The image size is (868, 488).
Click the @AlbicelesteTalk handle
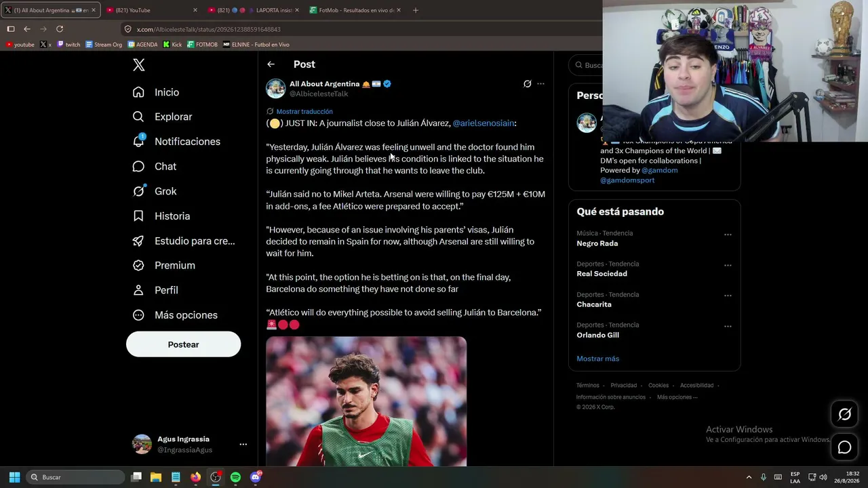point(319,94)
